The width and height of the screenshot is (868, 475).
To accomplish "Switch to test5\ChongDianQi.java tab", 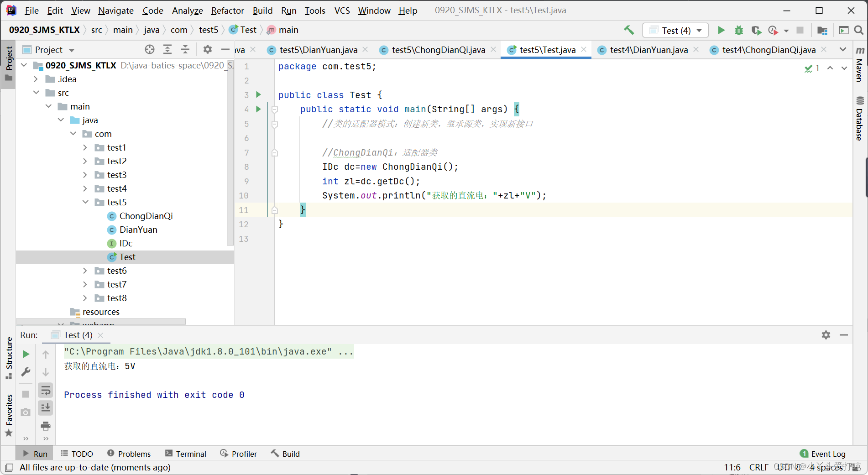I will coord(438,50).
